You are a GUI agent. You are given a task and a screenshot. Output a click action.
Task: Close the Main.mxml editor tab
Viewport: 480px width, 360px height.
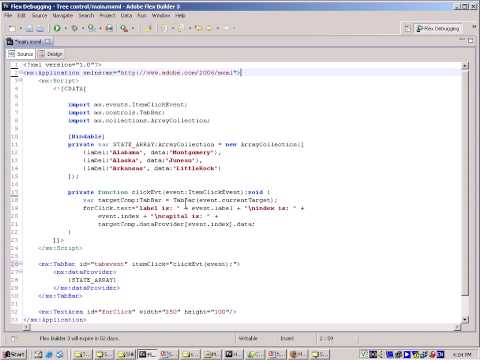tap(48, 42)
